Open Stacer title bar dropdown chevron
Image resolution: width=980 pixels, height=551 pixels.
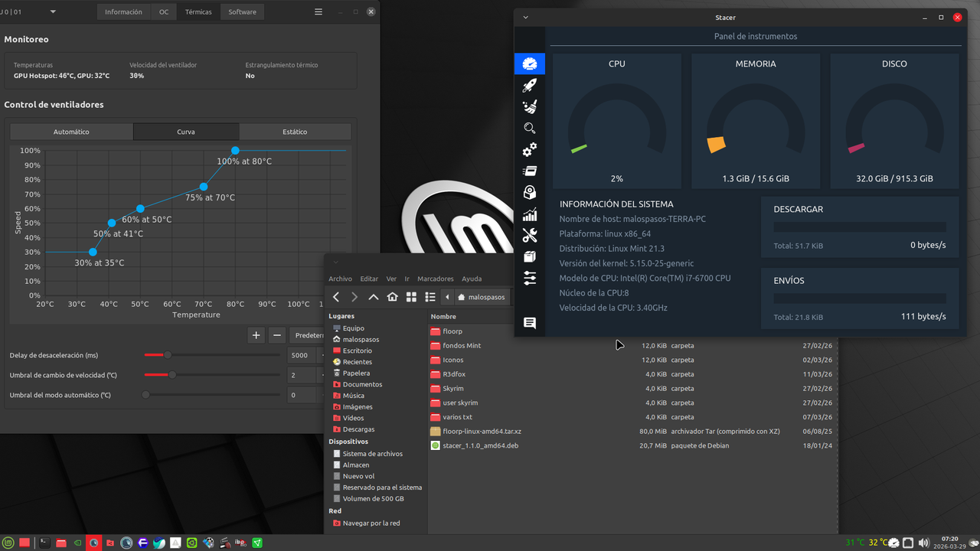pos(525,17)
